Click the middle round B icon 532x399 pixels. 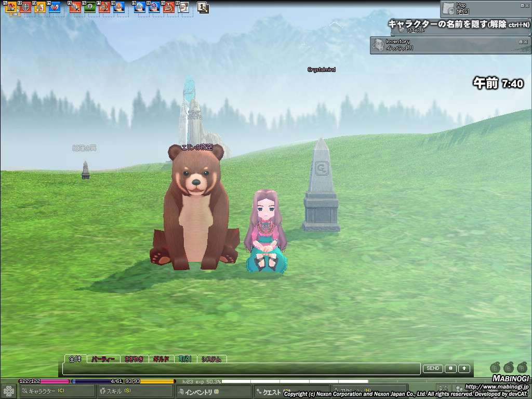click(509, 367)
